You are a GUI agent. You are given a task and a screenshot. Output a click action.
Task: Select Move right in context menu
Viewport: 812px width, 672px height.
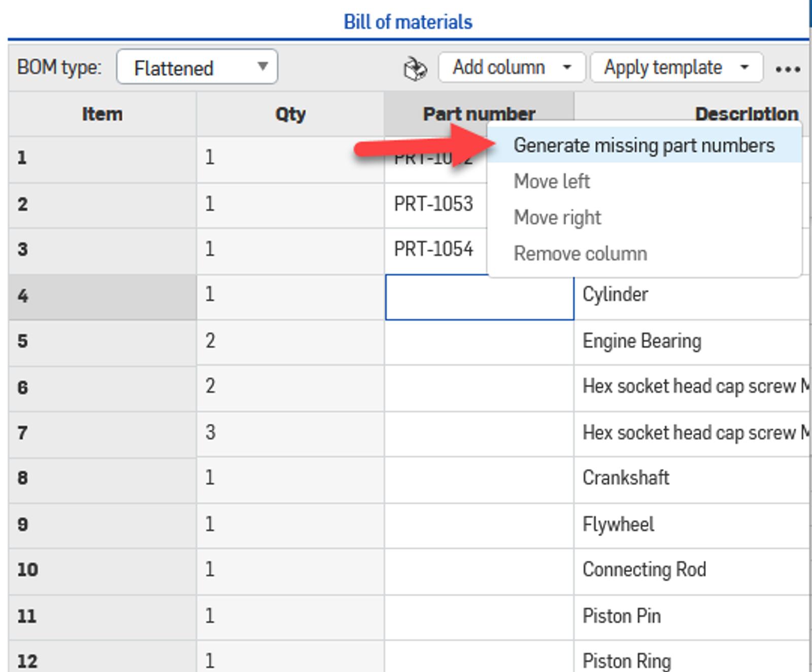[x=557, y=218]
